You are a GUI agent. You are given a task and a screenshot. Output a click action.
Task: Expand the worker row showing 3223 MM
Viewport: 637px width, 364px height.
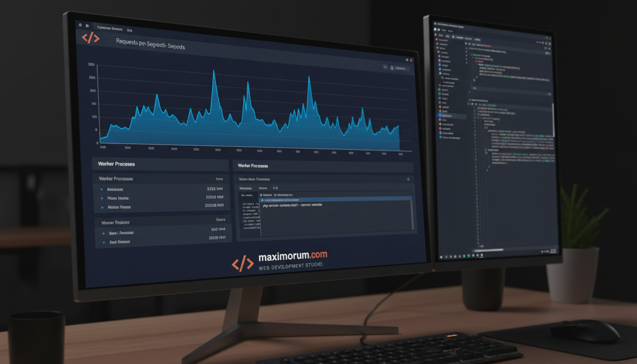pos(102,189)
